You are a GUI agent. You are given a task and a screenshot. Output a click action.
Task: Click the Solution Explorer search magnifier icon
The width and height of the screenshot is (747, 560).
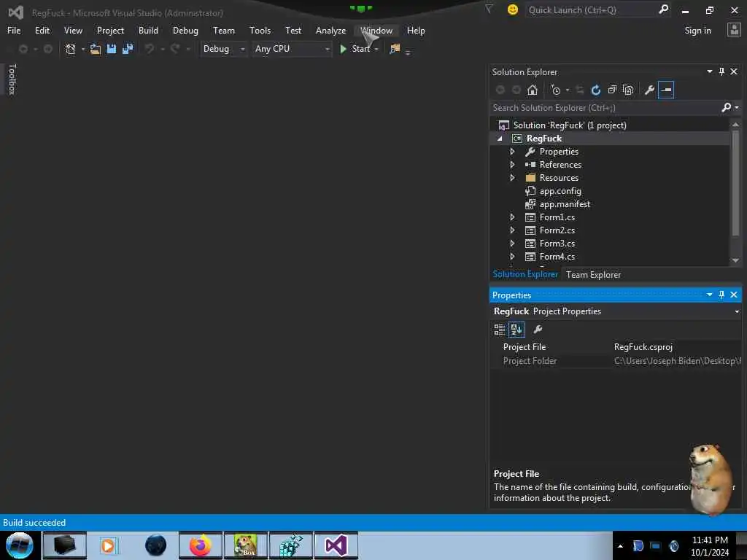726,108
